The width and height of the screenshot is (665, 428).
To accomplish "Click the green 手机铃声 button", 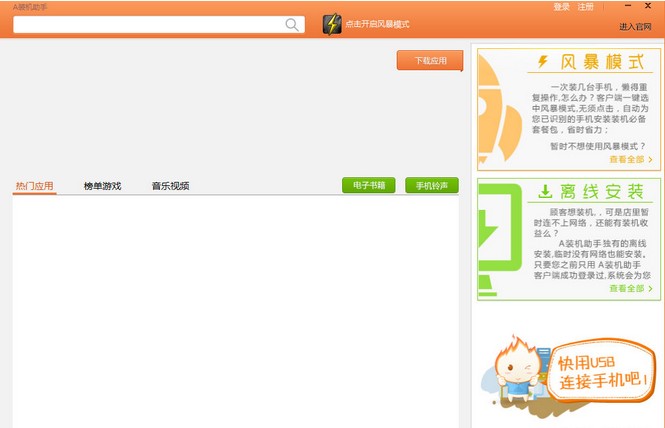I will (431, 185).
